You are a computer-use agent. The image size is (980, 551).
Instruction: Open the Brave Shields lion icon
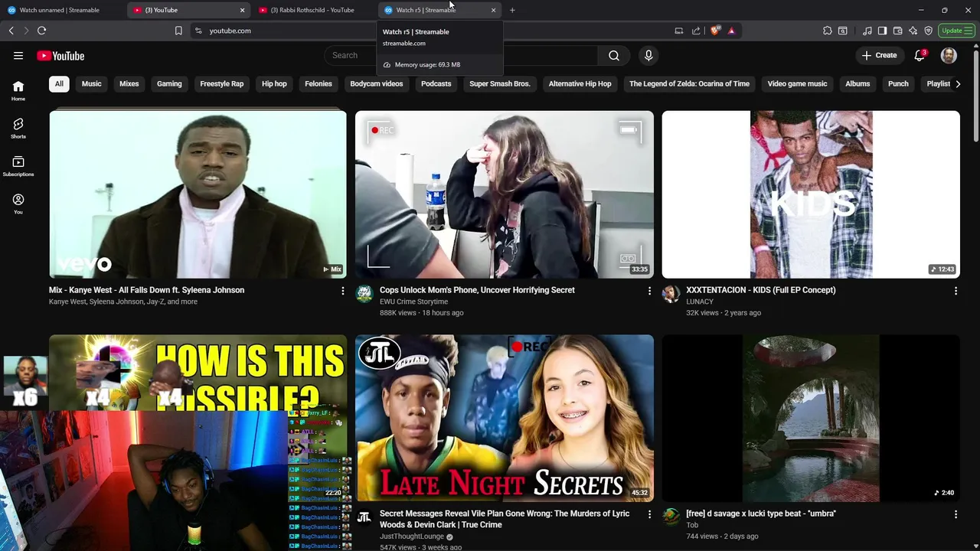pyautogui.click(x=715, y=31)
